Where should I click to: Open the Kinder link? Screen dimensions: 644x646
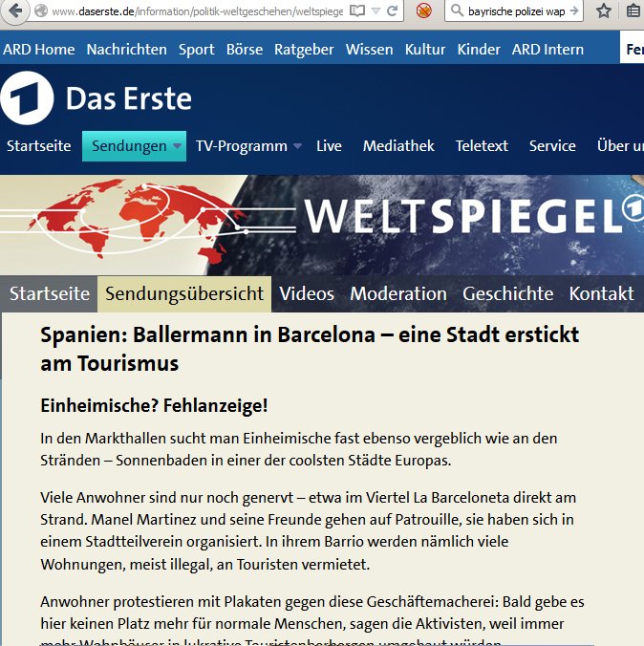[479, 50]
